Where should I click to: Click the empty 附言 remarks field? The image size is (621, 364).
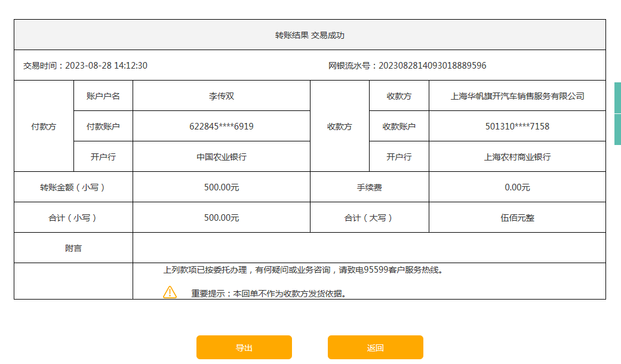(x=368, y=248)
